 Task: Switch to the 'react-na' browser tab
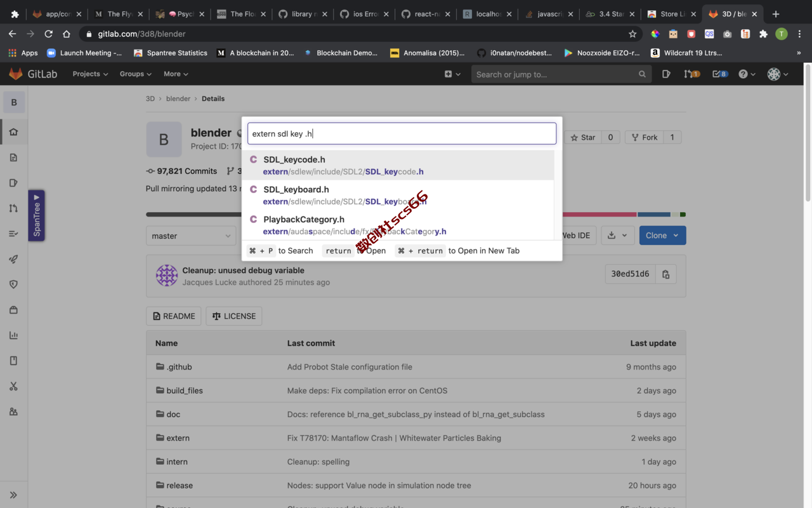pos(426,14)
